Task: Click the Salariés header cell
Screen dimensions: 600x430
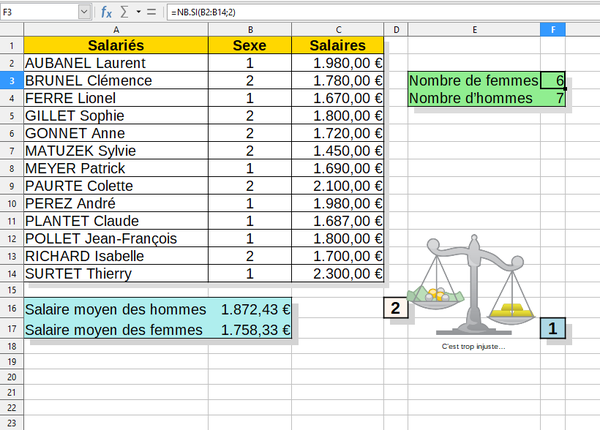Action: click(116, 46)
